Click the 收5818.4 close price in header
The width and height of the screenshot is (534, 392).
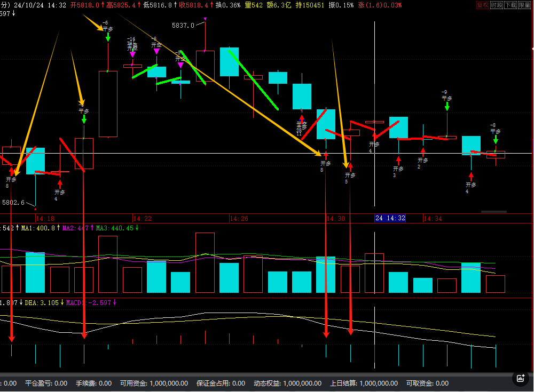196,5
